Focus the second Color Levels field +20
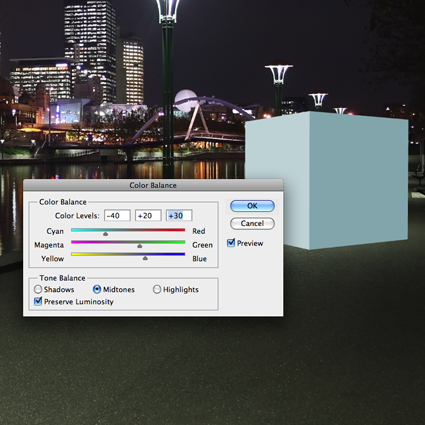Screen dimensions: 425x425 148,216
